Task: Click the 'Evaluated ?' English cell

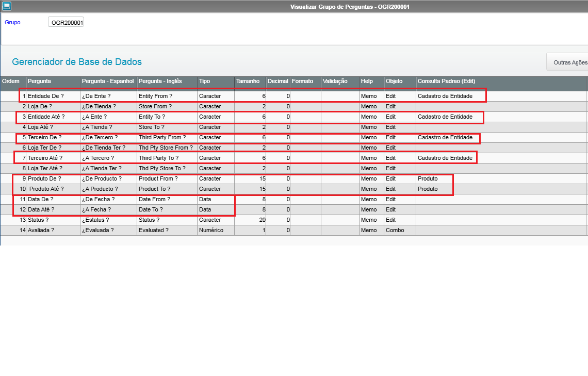Action: pos(167,230)
